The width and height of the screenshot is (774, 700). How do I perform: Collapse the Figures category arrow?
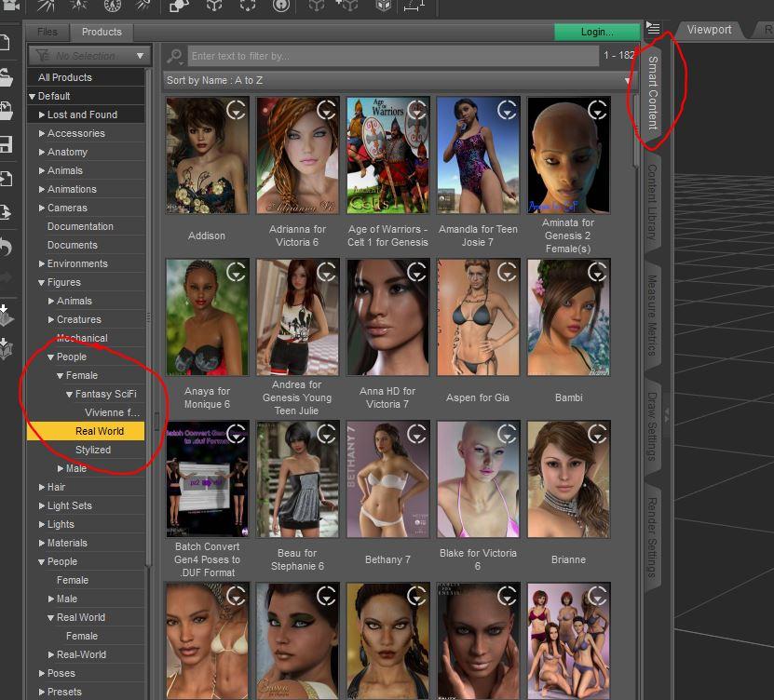click(x=42, y=283)
